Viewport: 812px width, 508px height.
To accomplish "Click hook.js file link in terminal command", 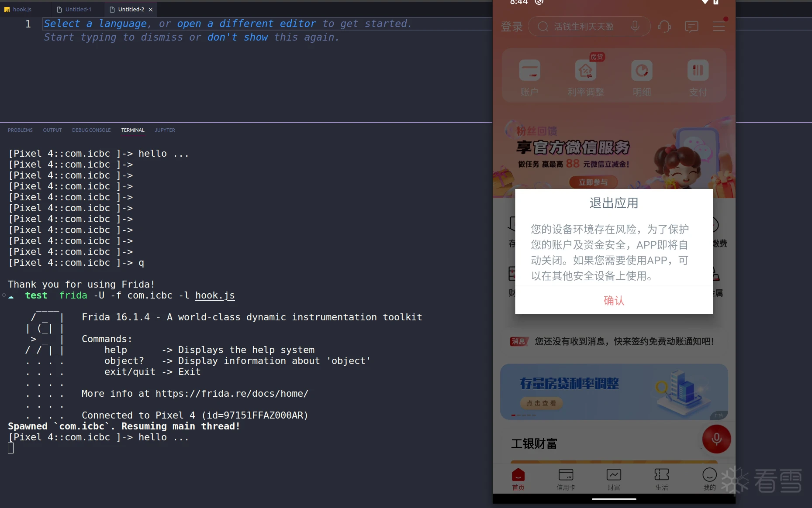I will click(215, 295).
